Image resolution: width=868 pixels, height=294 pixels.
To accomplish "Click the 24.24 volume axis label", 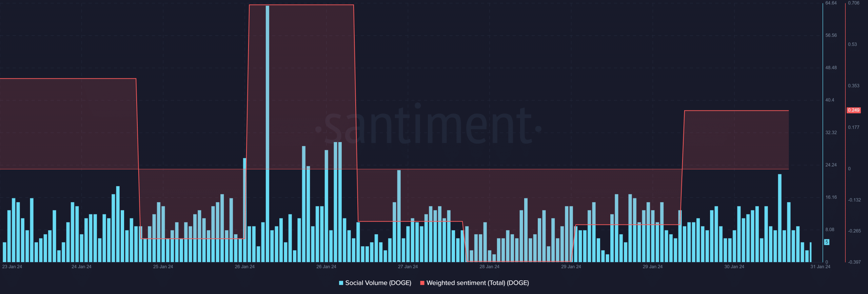I will click(x=831, y=165).
